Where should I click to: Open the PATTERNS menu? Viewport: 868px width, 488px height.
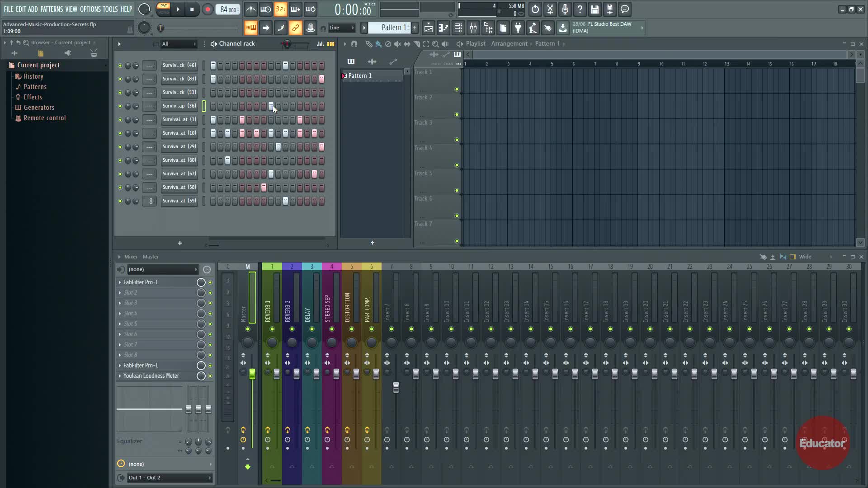52,9
